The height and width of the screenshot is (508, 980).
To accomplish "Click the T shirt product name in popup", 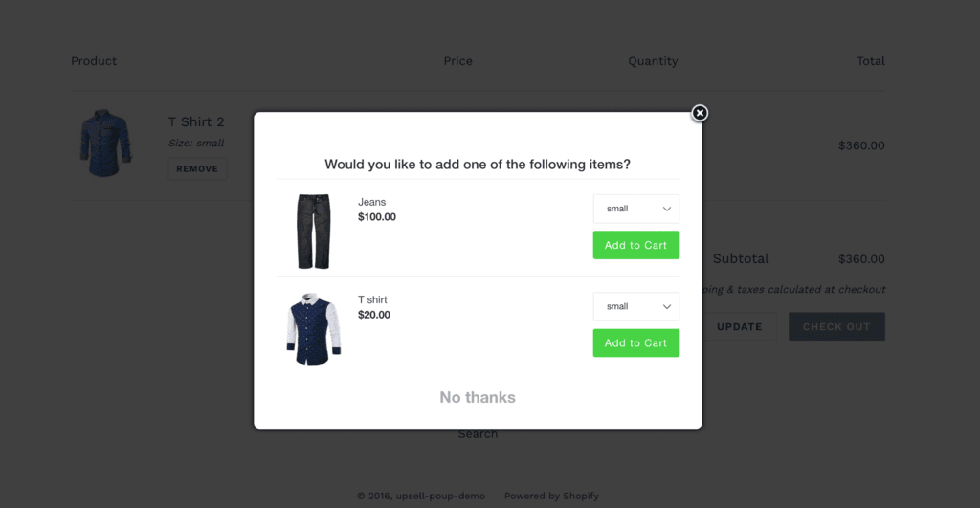I will pyautogui.click(x=372, y=300).
